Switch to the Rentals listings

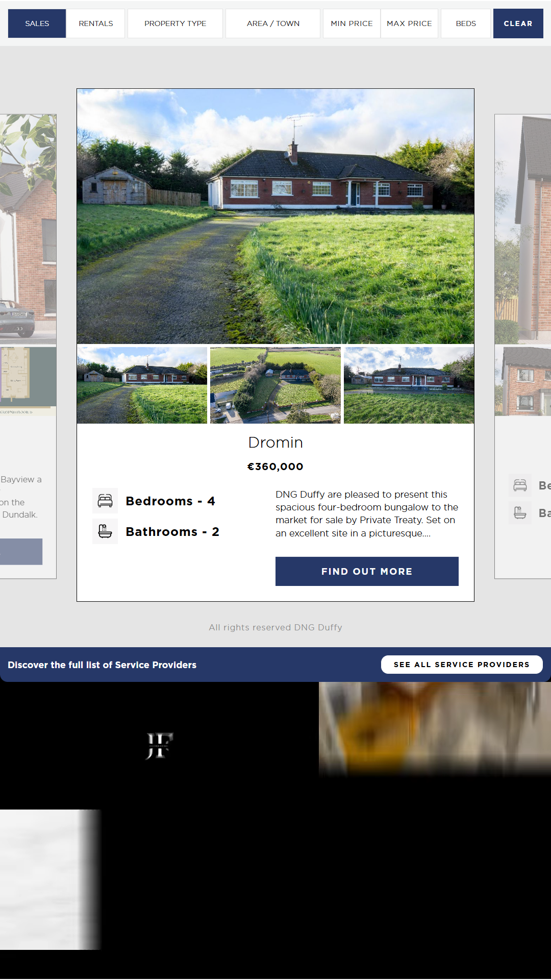coord(96,23)
